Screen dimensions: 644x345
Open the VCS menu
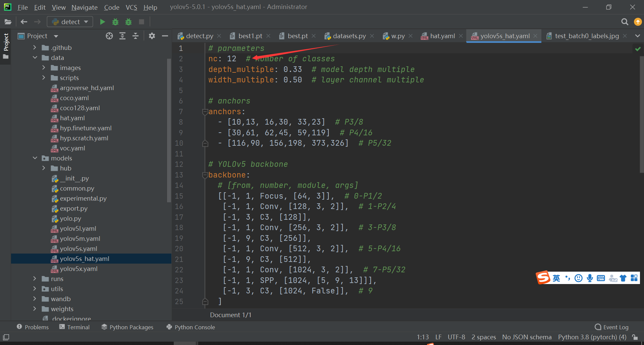click(x=131, y=7)
